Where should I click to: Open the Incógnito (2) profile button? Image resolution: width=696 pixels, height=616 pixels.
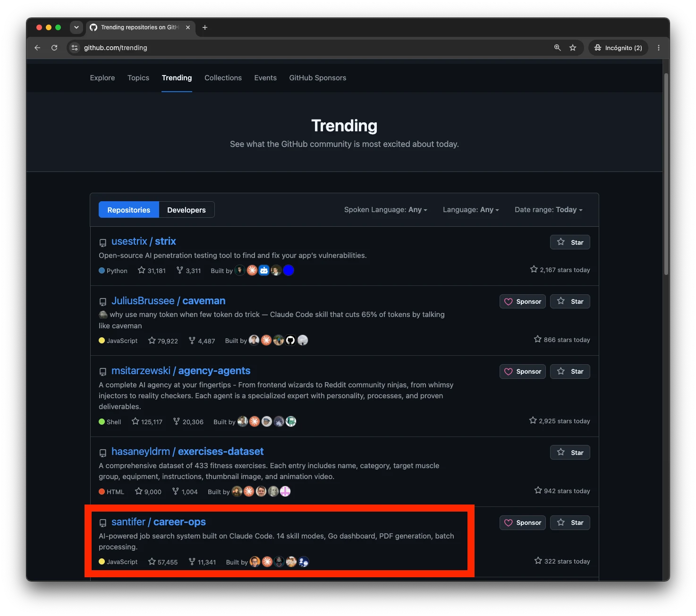pos(618,48)
